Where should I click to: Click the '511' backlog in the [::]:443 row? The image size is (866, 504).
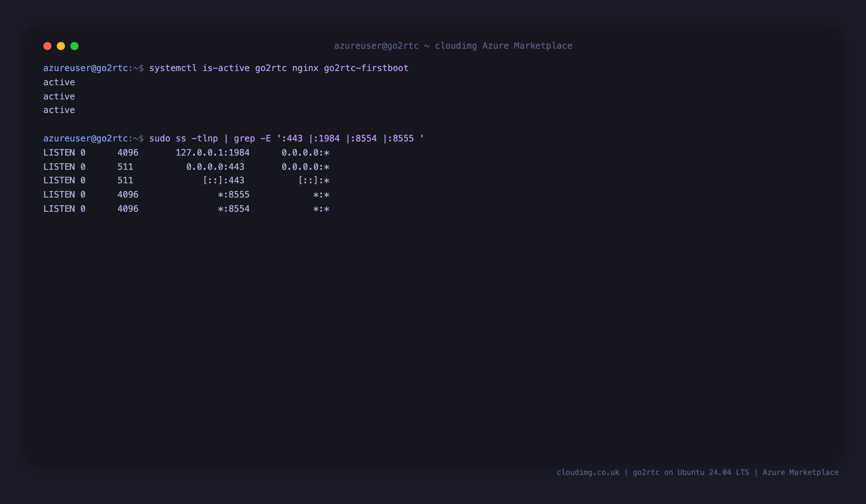(x=126, y=180)
